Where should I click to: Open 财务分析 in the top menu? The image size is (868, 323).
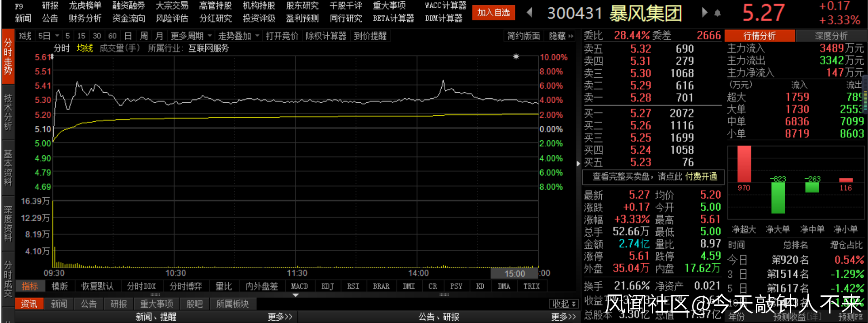tap(85, 18)
